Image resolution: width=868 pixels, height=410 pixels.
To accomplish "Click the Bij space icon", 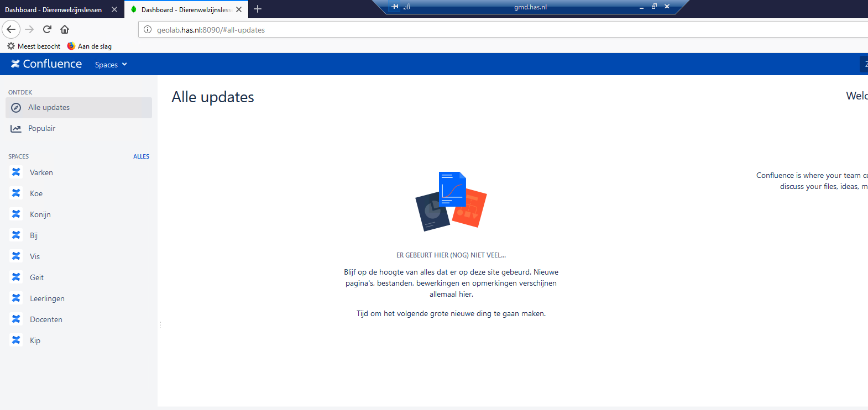I will click(16, 235).
